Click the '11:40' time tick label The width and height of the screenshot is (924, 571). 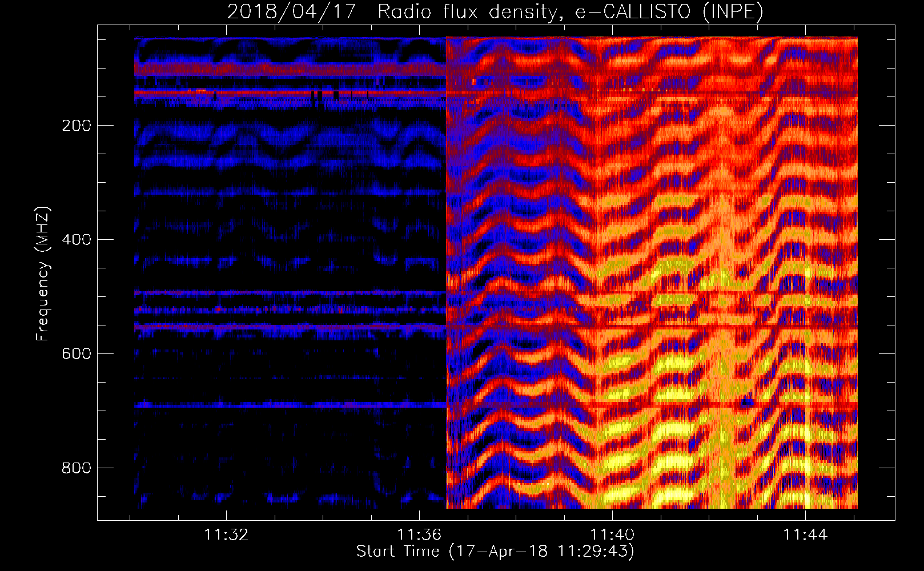[612, 535]
